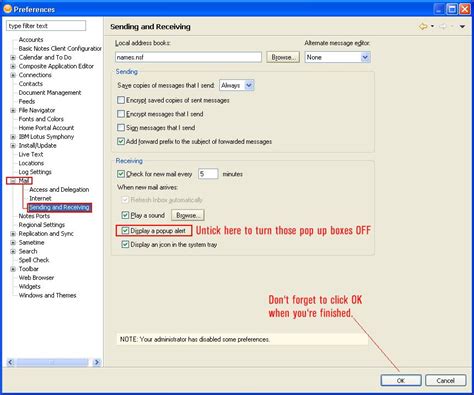
Task: Expand Calendar and To Do tree node
Action: 13,57
